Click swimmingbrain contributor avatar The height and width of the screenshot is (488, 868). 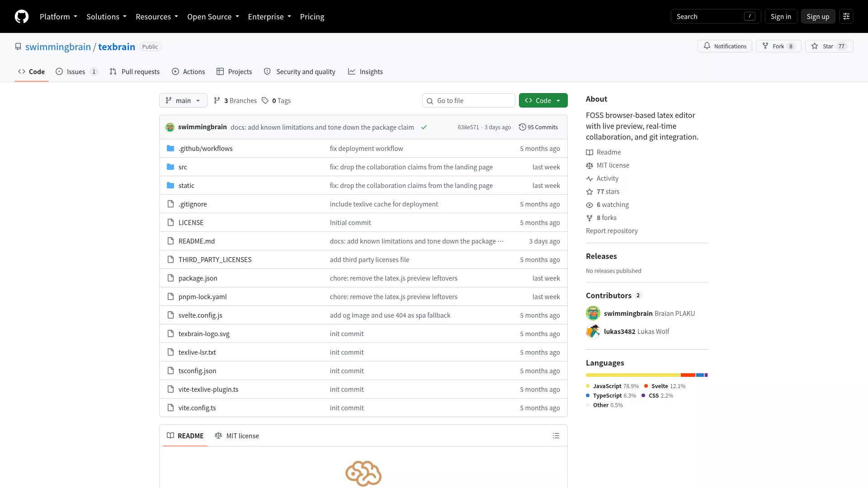click(593, 313)
